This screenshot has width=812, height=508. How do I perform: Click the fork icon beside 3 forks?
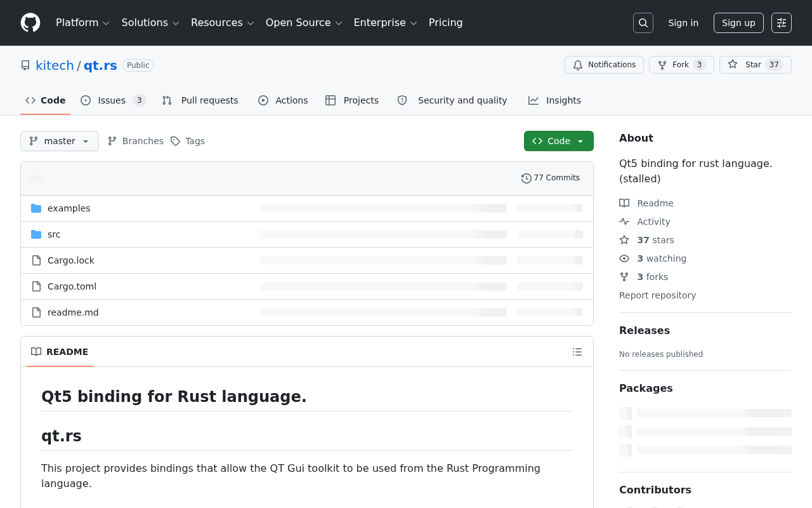pos(624,277)
